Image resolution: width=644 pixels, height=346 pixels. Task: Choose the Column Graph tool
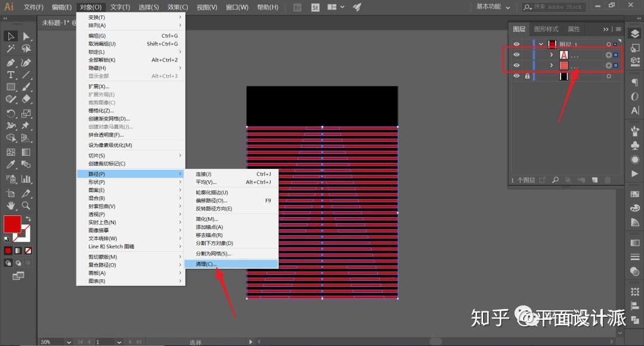tap(26, 179)
